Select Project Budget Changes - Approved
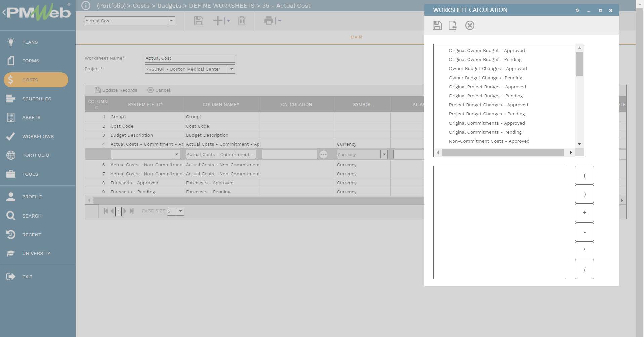644x337 pixels. click(488, 105)
